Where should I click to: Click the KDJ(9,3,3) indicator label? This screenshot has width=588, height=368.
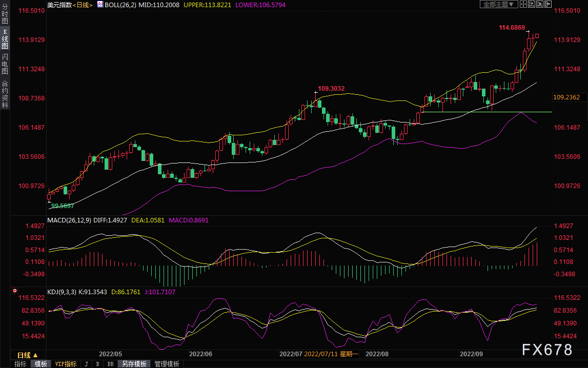point(62,292)
